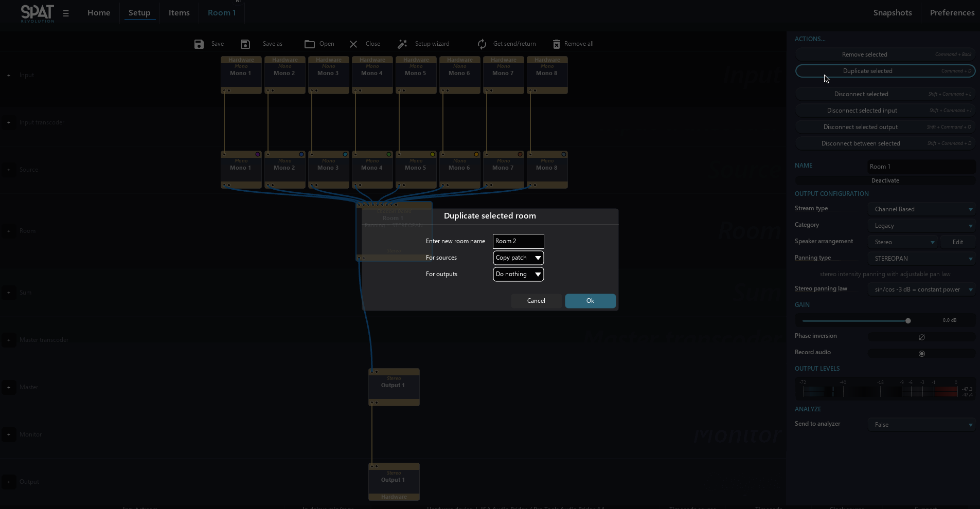Click the Close X icon in toolbar
The image size is (980, 509).
pos(353,44)
